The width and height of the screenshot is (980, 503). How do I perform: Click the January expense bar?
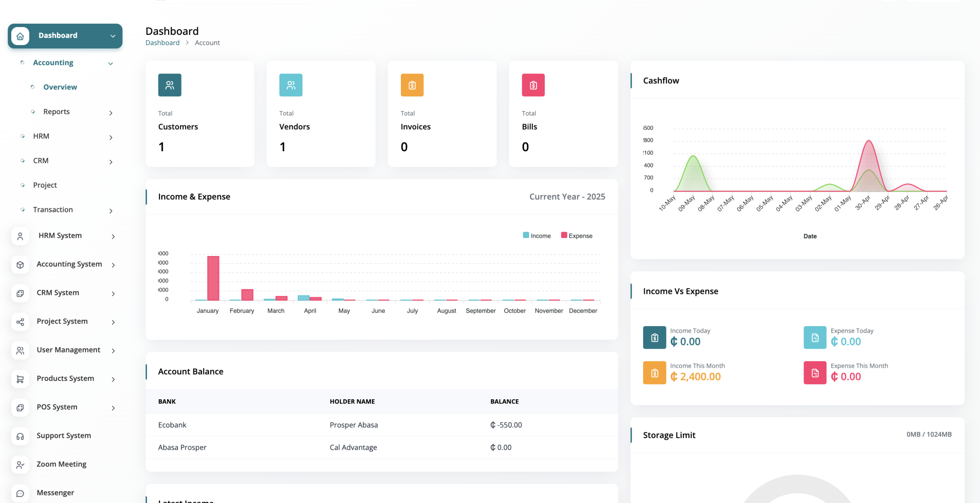(x=213, y=278)
